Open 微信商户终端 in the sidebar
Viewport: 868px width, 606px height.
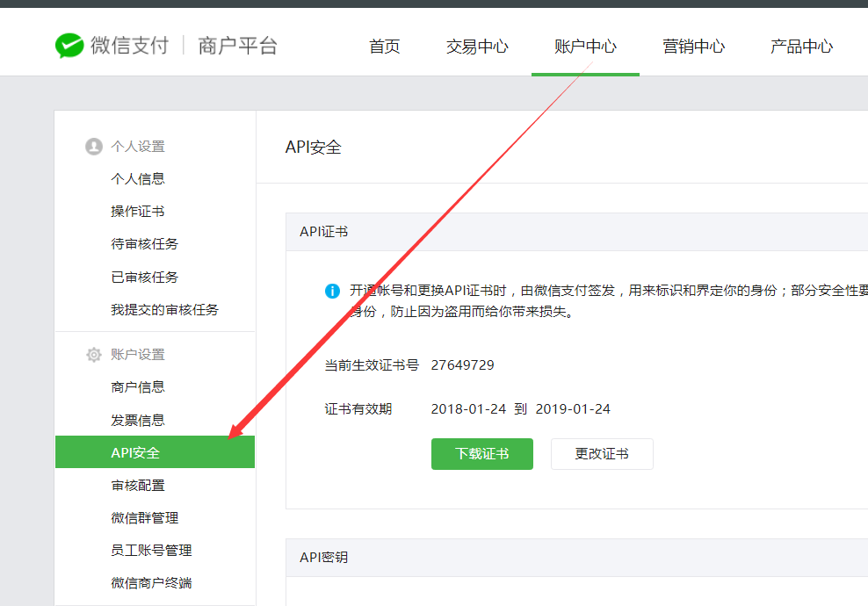point(151,583)
